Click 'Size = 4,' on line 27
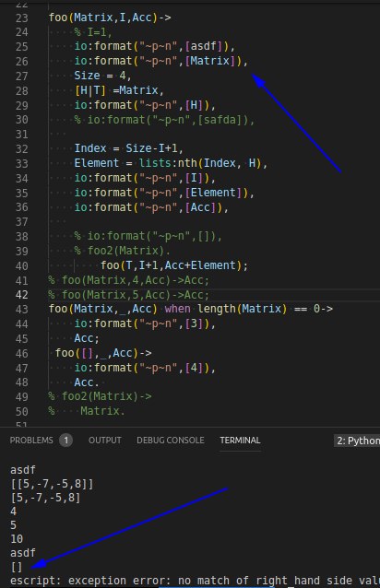The image size is (380, 588). click(102, 76)
